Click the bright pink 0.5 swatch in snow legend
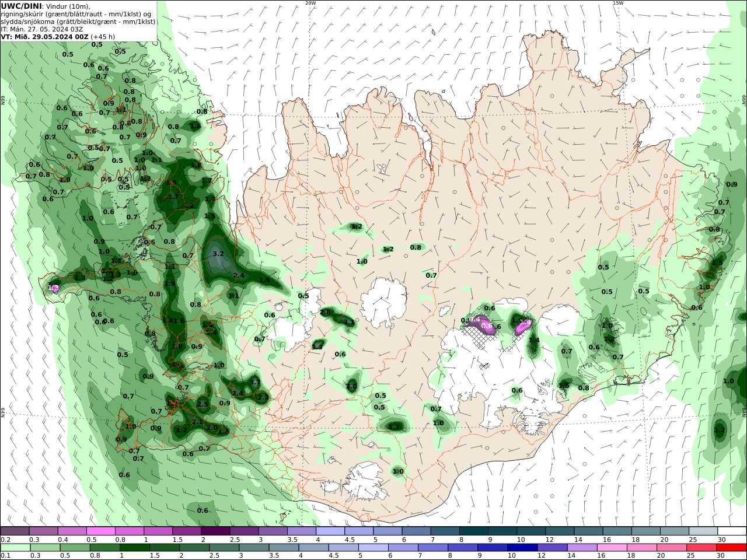This screenshot has width=747, height=560. pos(101,531)
